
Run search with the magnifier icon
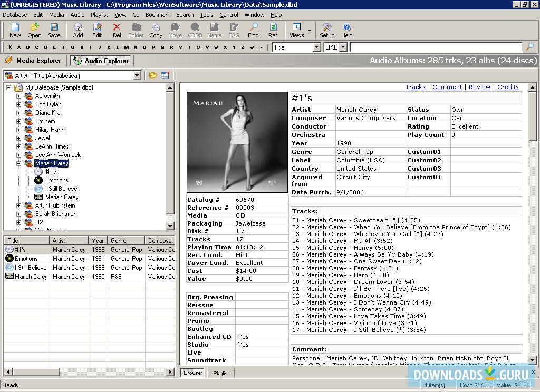coord(530,47)
